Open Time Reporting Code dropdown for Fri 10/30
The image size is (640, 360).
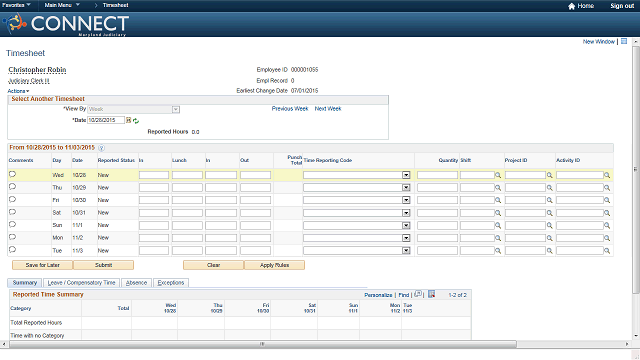406,200
